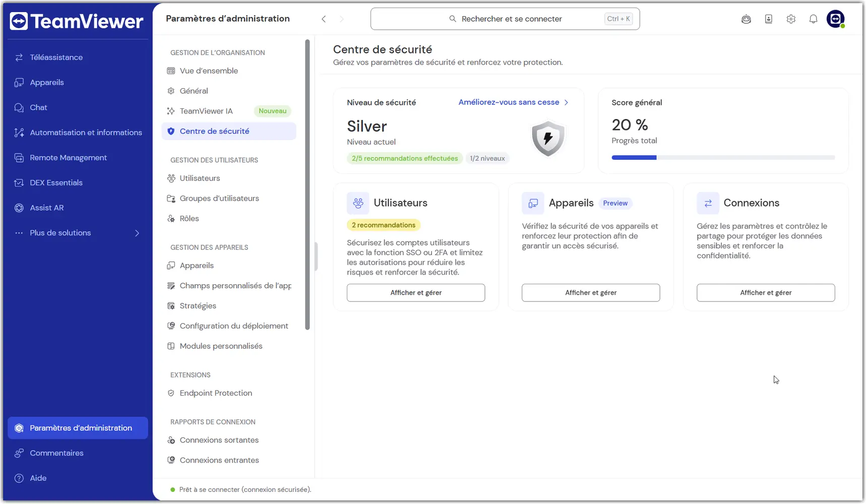The height and width of the screenshot is (504, 866).
Task: Expand Plus de solutions chevron
Action: pos(137,233)
